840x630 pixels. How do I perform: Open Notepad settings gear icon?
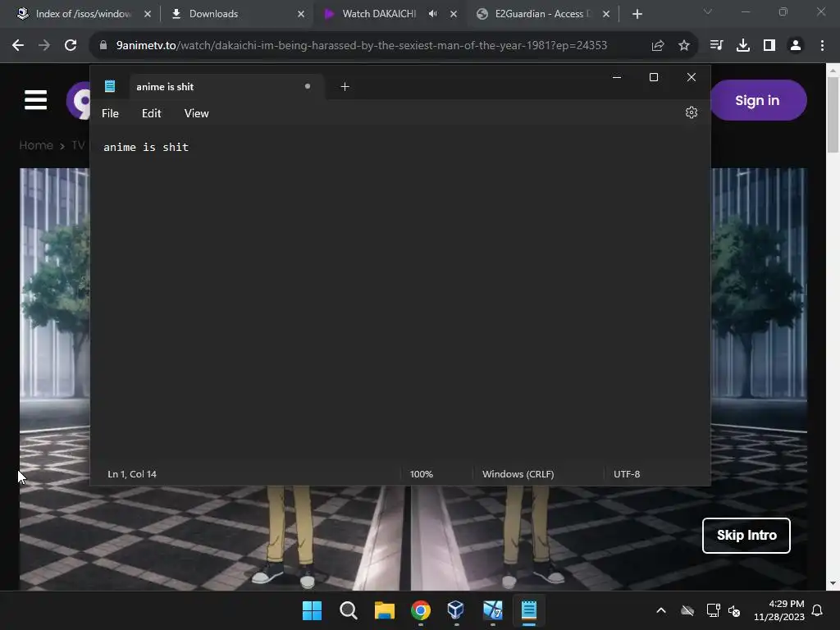pos(691,112)
